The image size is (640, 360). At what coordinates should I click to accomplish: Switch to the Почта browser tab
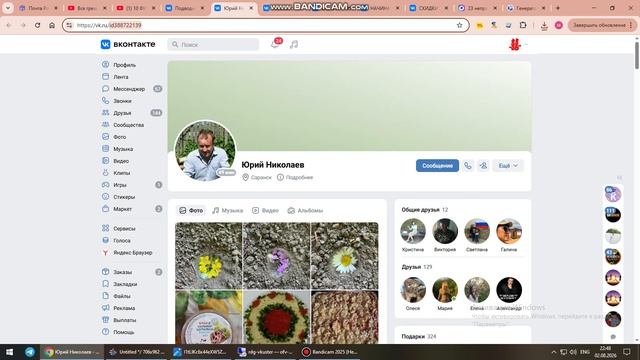[38, 8]
